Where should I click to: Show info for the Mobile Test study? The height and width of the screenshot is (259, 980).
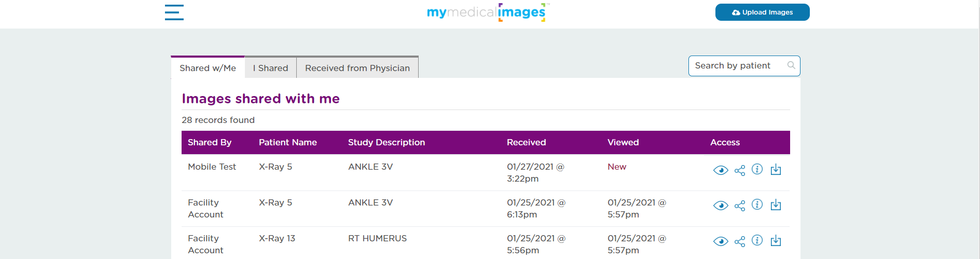tap(757, 169)
